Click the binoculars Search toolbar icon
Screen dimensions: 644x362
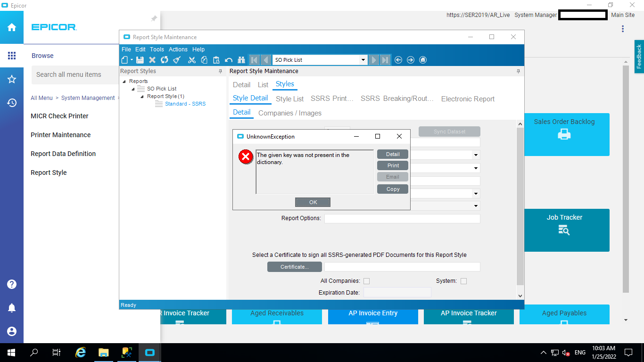pyautogui.click(x=241, y=60)
